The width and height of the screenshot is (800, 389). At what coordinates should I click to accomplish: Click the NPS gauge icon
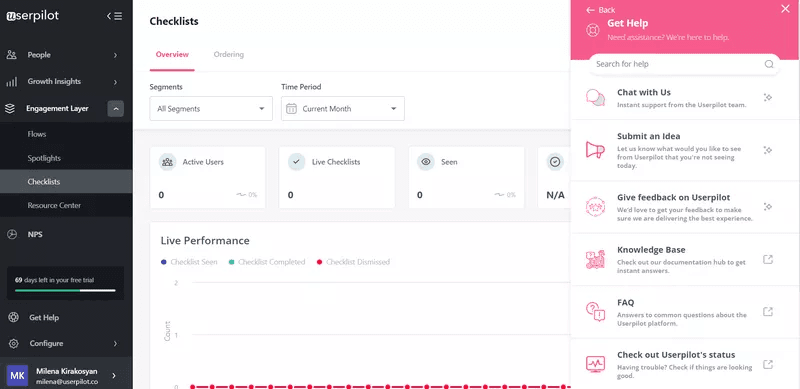pos(12,234)
